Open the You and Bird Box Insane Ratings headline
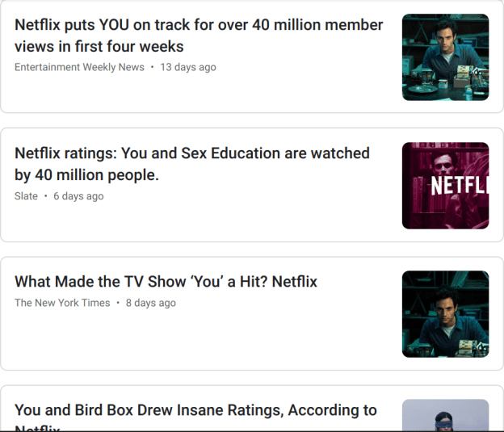The width and height of the screenshot is (504, 432). tap(195, 411)
